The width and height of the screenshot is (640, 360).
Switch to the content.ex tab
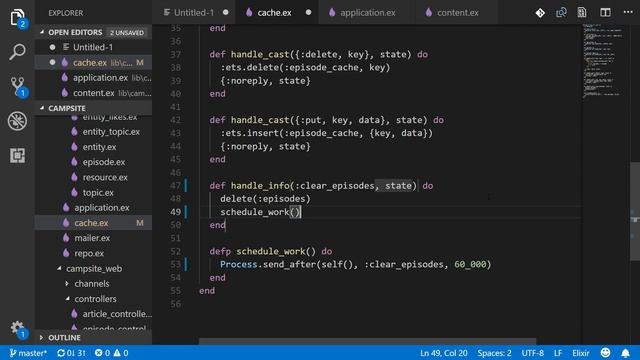457,13
